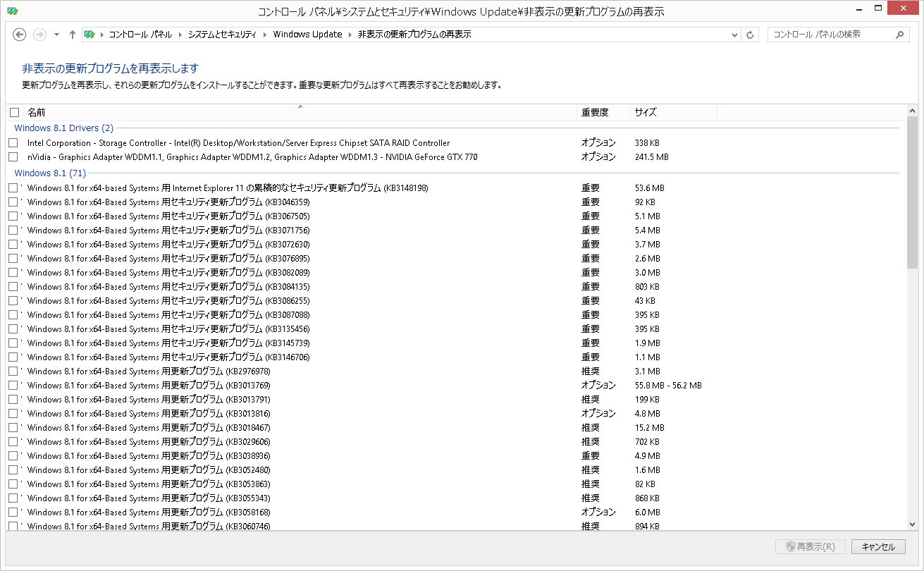
Task: Click 非表示の更新プログラムの再表示 breadcrumb
Action: tap(414, 35)
